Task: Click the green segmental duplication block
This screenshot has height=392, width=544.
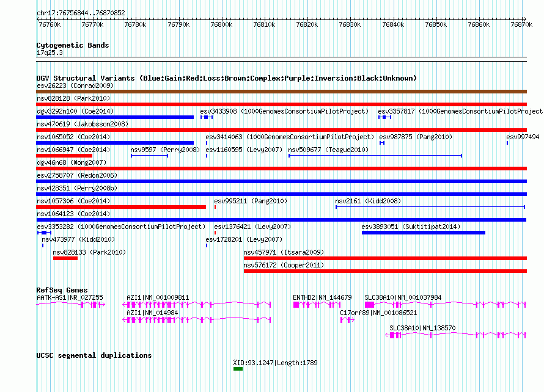Action: [x=238, y=369]
